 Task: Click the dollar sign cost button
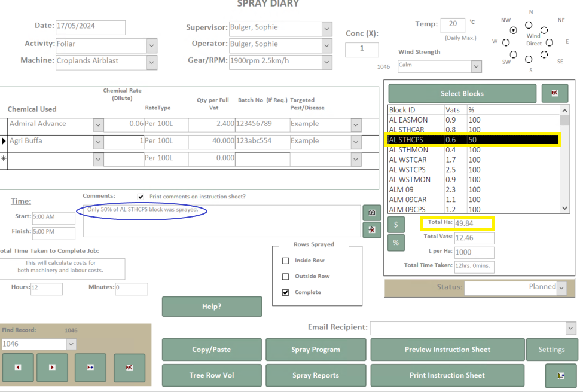click(x=396, y=225)
